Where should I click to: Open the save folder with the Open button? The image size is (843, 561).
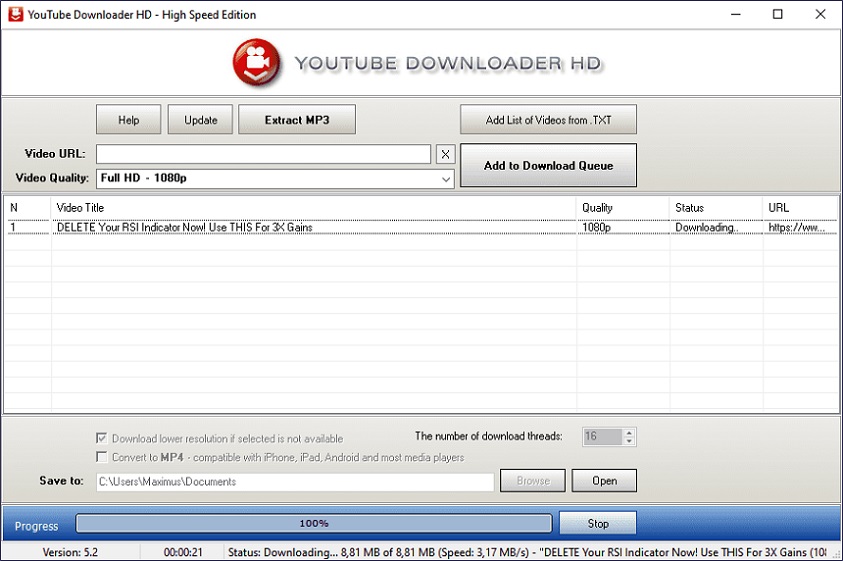(604, 480)
